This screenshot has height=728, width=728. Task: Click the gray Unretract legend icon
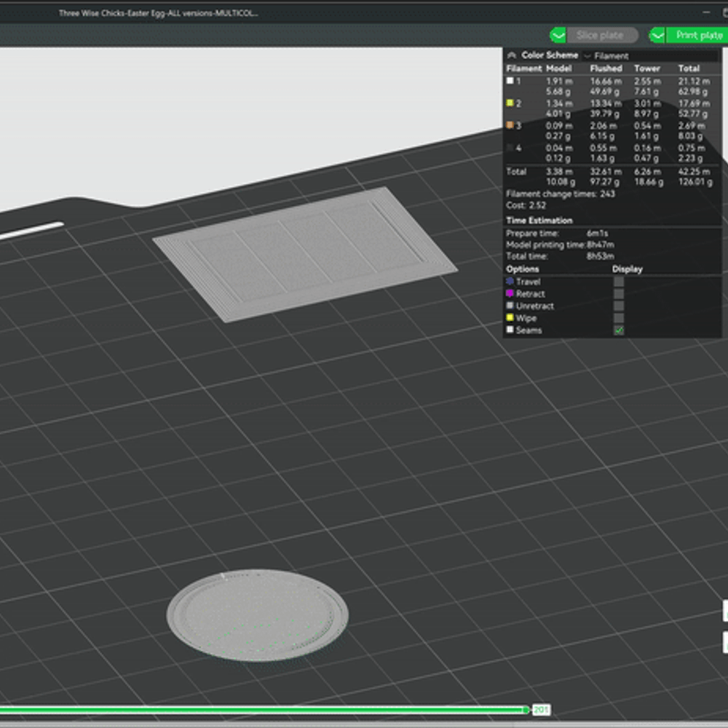click(510, 306)
